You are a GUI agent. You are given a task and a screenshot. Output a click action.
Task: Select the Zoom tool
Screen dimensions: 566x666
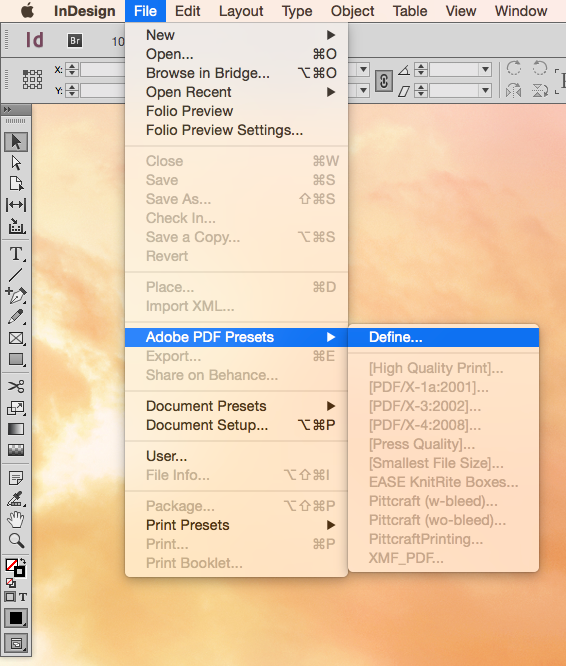pos(16,540)
